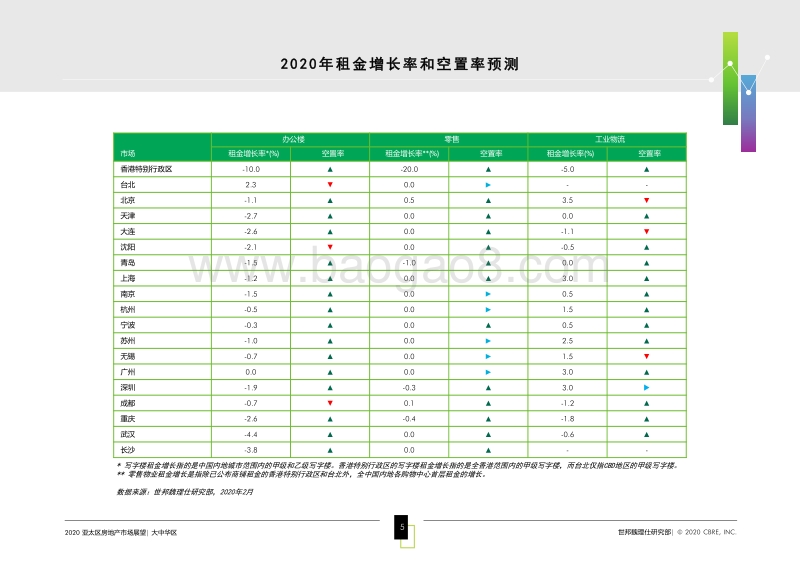The height and width of the screenshot is (565, 800).
Task: Click the 深圳 row label
Action: point(128,387)
